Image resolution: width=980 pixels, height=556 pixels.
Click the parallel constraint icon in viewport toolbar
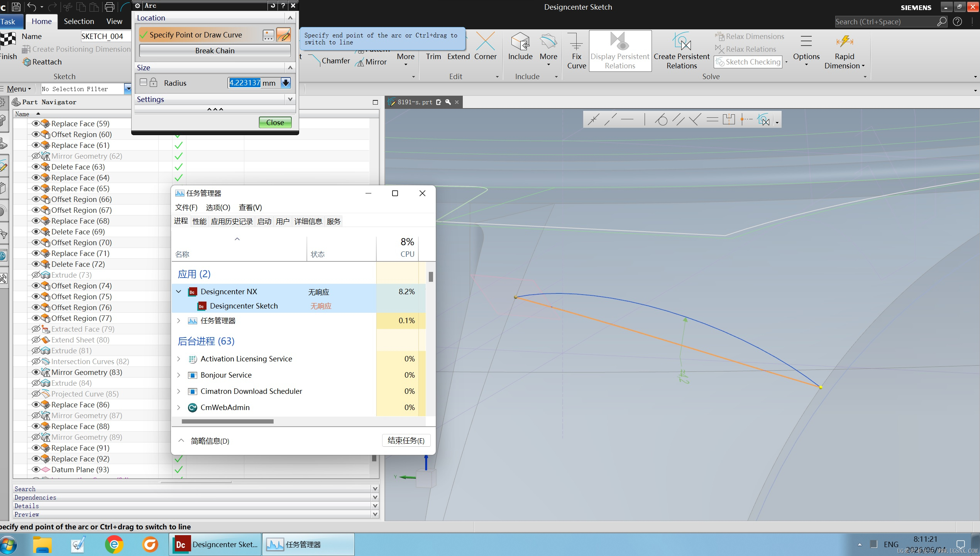[x=678, y=120]
